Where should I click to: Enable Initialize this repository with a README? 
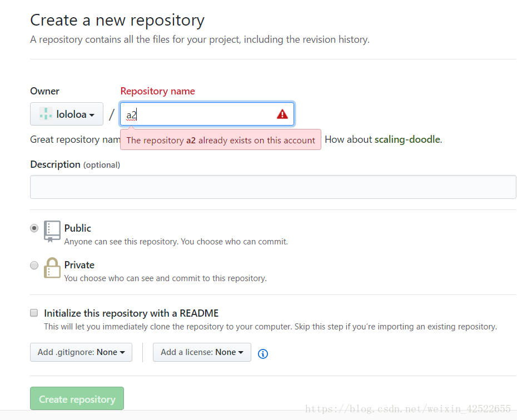[x=34, y=313]
